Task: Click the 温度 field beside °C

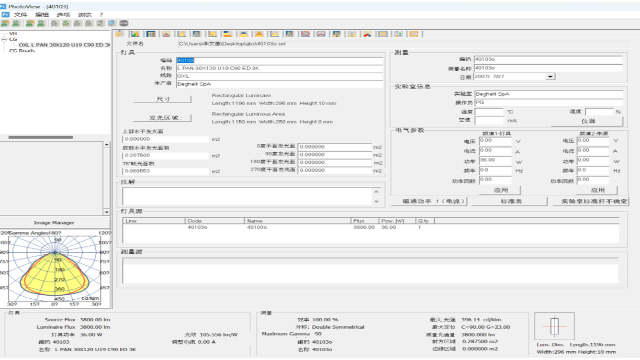Action: 489,111
